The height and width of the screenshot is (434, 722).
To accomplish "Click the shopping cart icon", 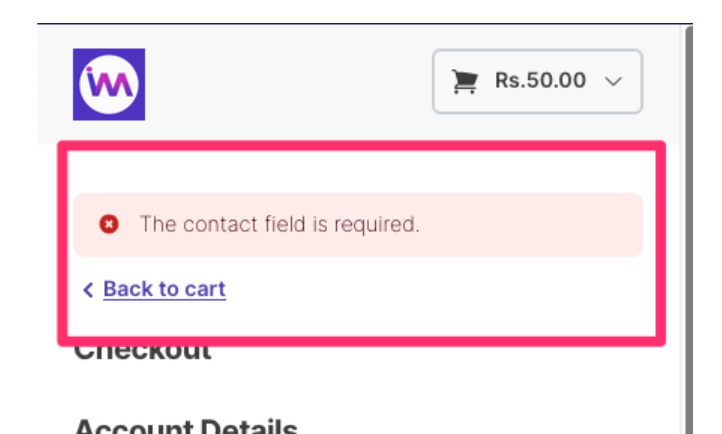I will (464, 81).
